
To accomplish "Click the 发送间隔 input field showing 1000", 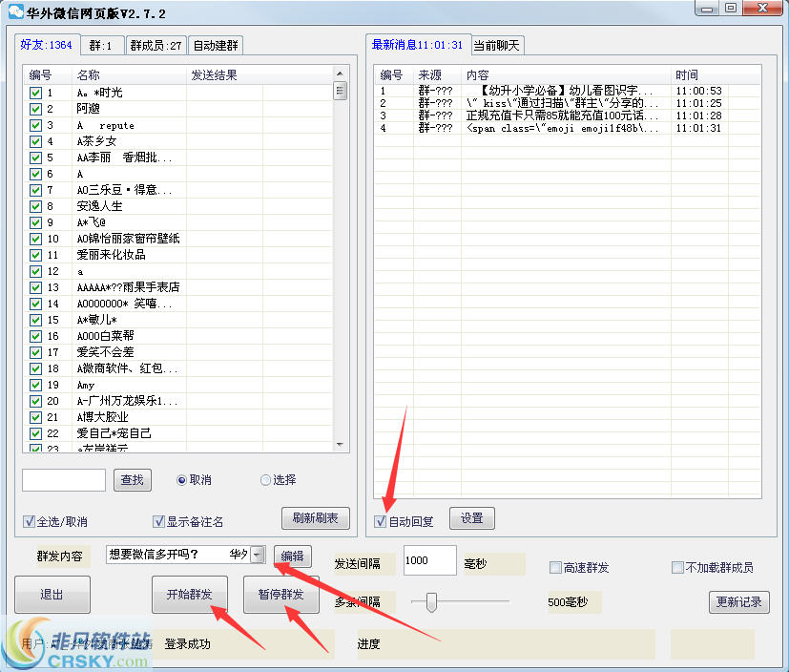I will (x=430, y=560).
